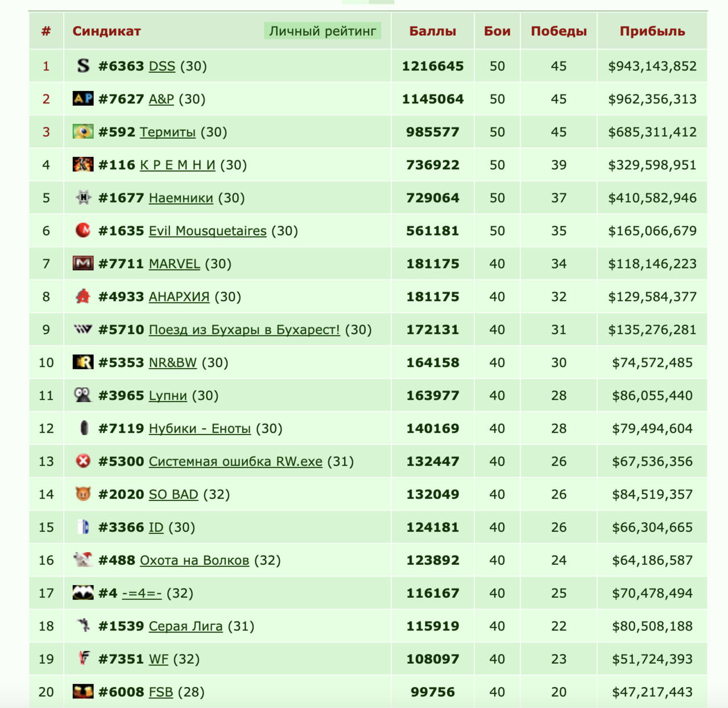Click the Термиты syndicate emblem icon
Screen dimensions: 728x708
83,131
